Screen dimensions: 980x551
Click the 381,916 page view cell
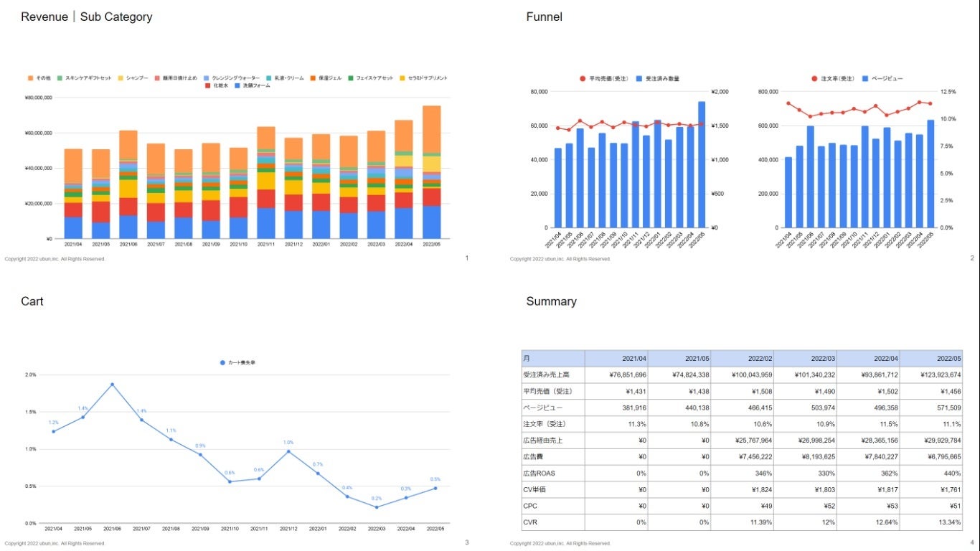(x=616, y=408)
